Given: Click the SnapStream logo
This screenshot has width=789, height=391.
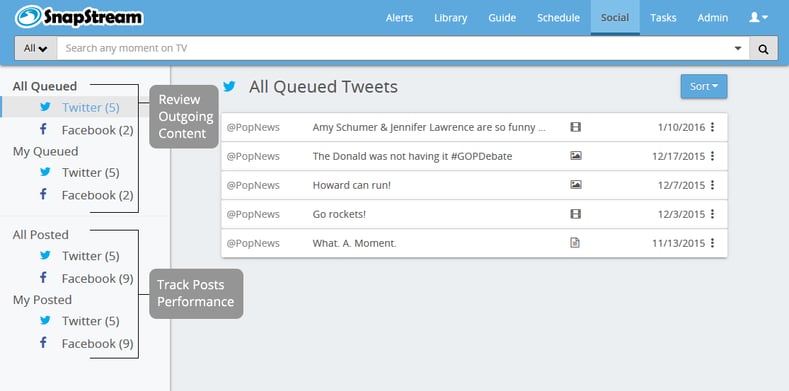Looking at the screenshot, I should 79,17.
